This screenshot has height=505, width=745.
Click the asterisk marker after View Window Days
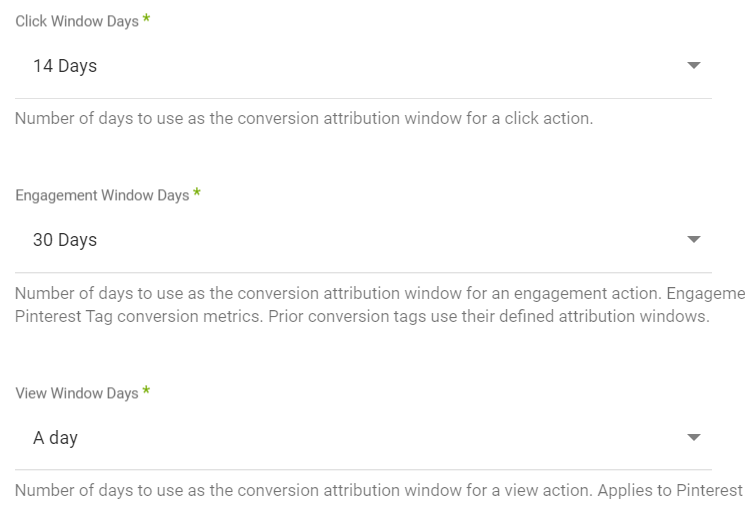coord(145,393)
